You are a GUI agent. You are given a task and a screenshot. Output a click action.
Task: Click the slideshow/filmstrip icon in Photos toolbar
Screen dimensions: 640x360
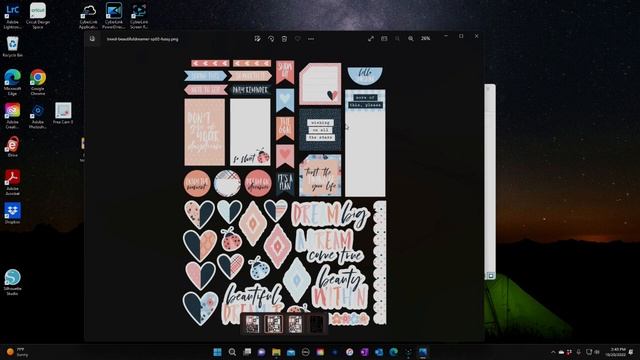[384, 38]
